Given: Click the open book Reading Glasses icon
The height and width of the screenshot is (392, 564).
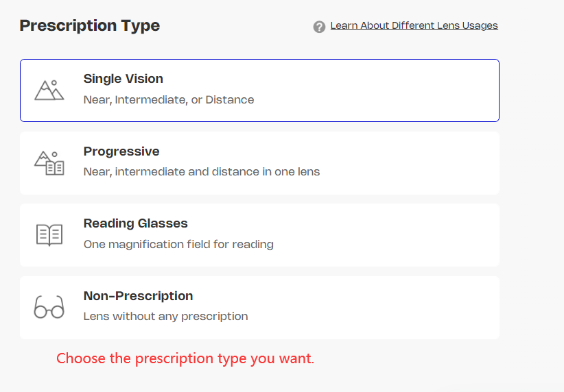Looking at the screenshot, I should [49, 235].
